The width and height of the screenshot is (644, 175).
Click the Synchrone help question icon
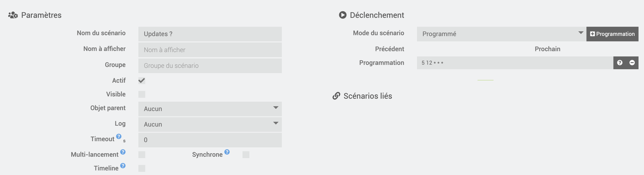click(227, 152)
